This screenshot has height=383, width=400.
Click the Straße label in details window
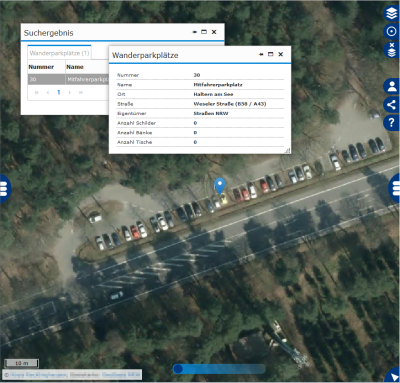click(125, 104)
